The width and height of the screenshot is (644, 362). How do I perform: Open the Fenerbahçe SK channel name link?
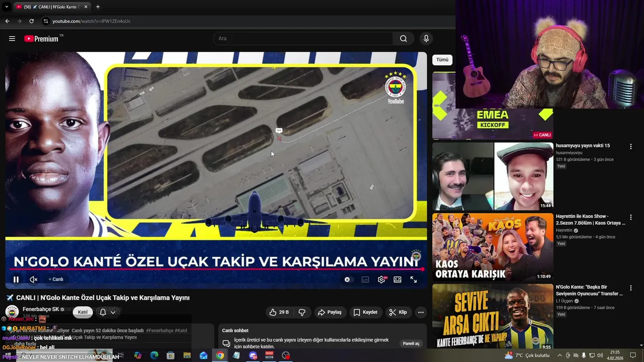41,309
